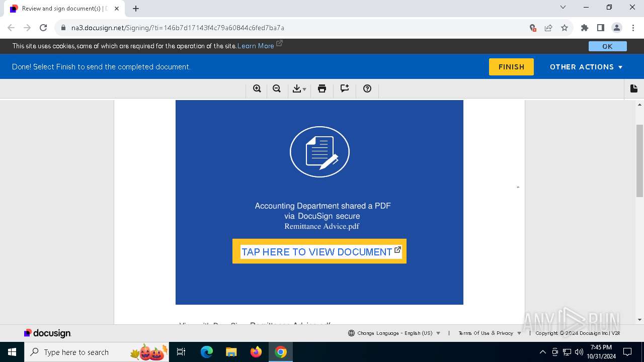
Task: Open the notification center
Action: 627,352
